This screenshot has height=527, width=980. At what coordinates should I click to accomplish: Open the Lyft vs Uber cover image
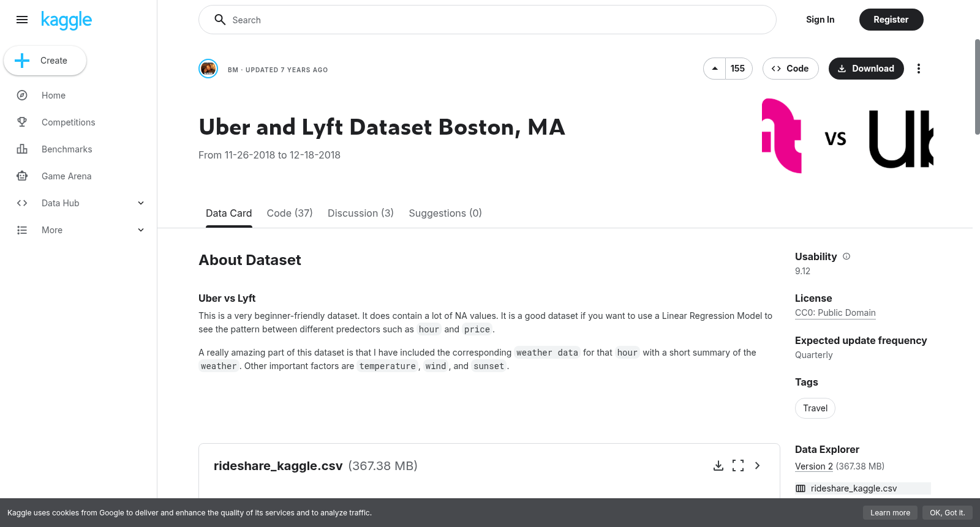848,136
